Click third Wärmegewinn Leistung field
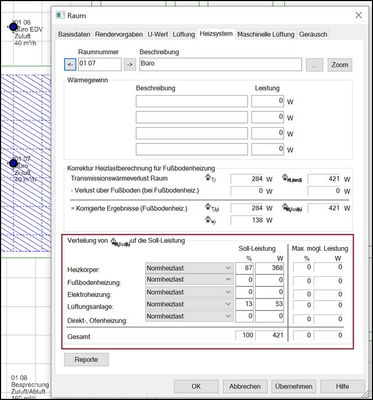 click(x=268, y=133)
